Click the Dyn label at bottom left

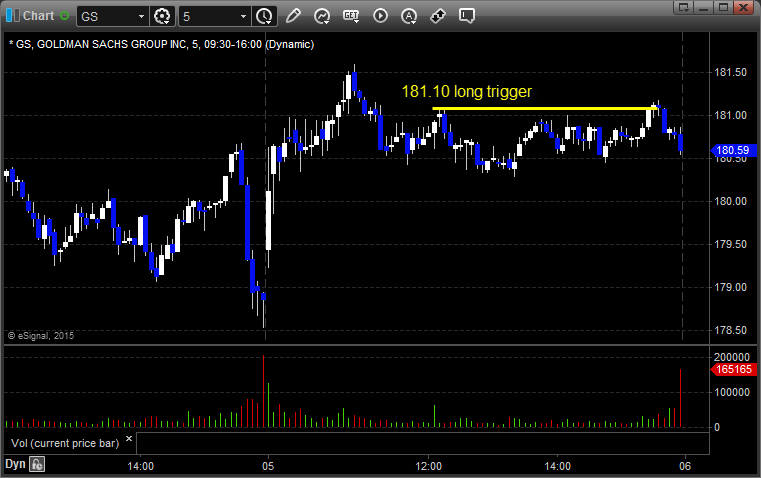coord(15,464)
